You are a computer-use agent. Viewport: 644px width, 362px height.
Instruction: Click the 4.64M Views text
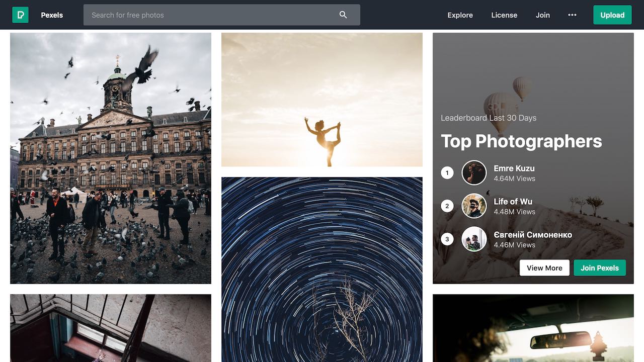pos(514,178)
